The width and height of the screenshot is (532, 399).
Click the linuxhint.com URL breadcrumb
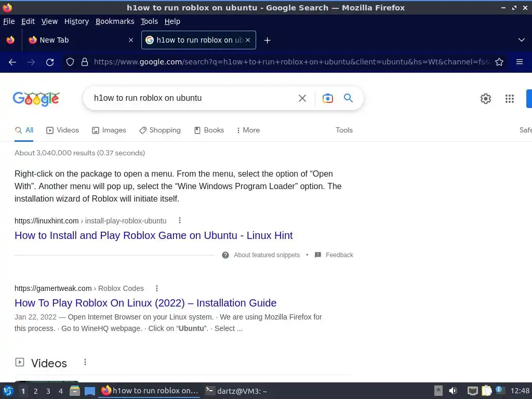click(90, 220)
